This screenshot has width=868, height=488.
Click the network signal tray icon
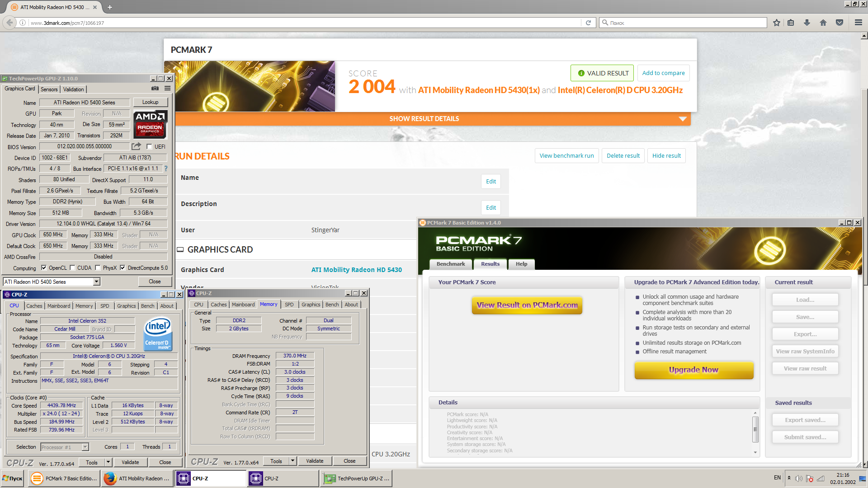(x=821, y=479)
